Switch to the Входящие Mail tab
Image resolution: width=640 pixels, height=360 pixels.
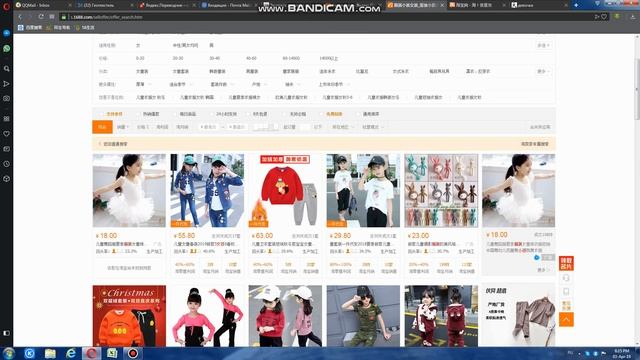(227, 5)
